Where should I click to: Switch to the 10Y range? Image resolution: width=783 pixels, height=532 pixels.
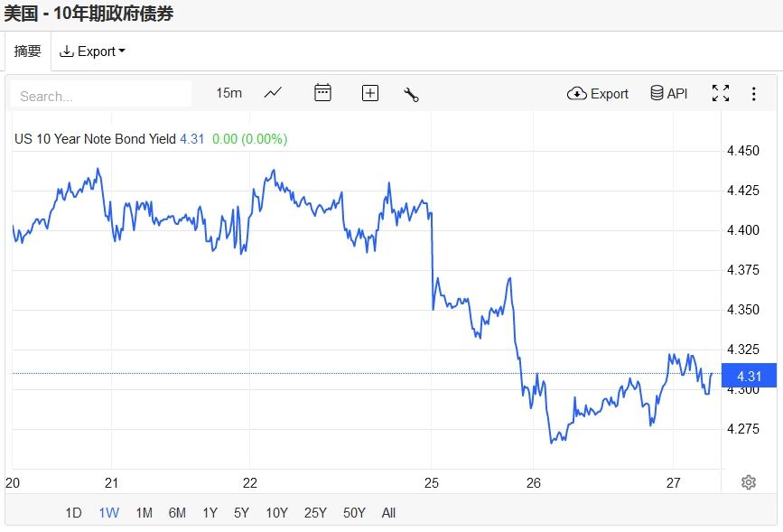[276, 513]
